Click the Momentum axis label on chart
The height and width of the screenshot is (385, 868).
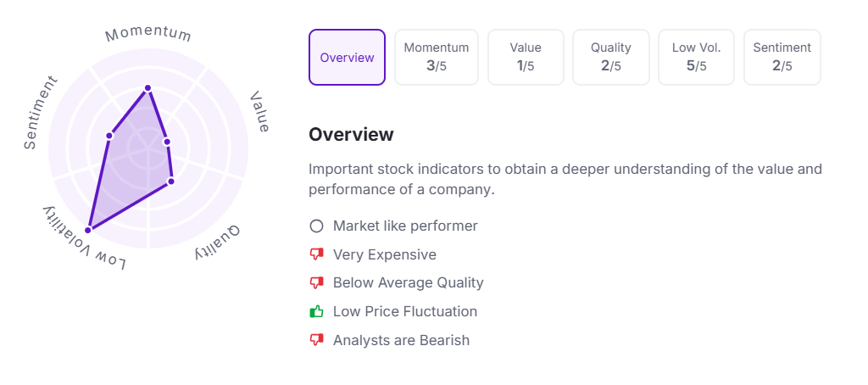point(148,35)
